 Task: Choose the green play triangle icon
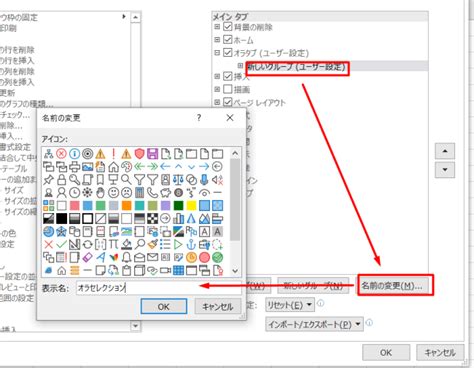tap(178, 244)
